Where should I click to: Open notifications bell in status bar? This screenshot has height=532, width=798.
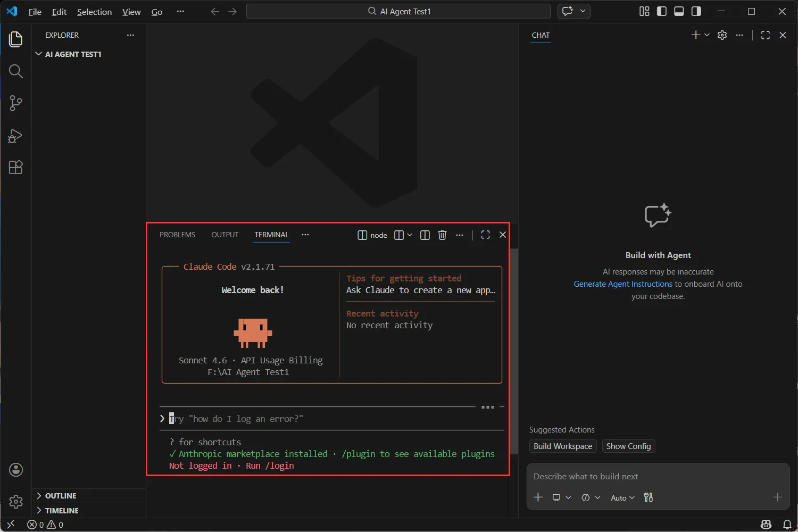(787, 525)
